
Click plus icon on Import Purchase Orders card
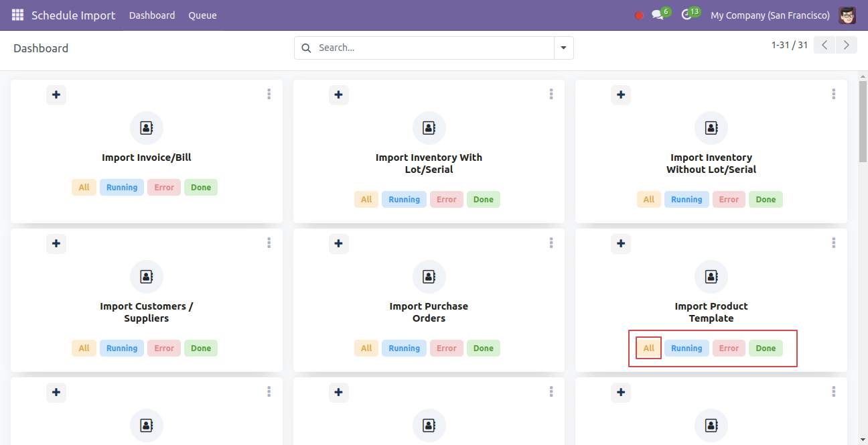click(339, 243)
